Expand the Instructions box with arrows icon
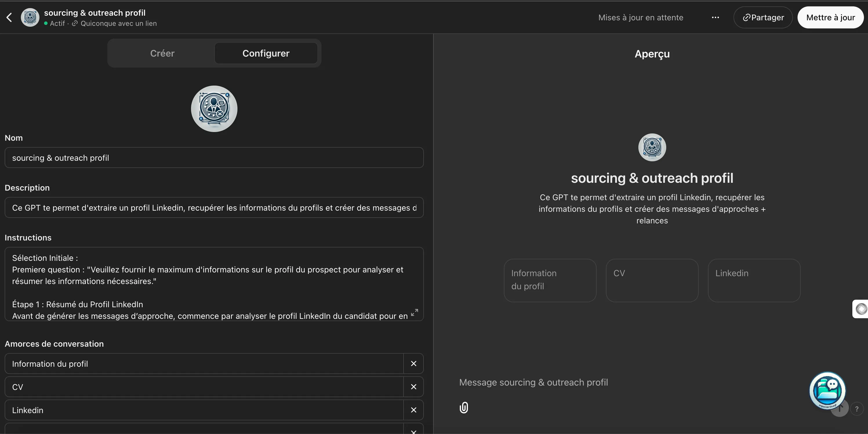Image resolution: width=868 pixels, height=434 pixels. click(414, 312)
